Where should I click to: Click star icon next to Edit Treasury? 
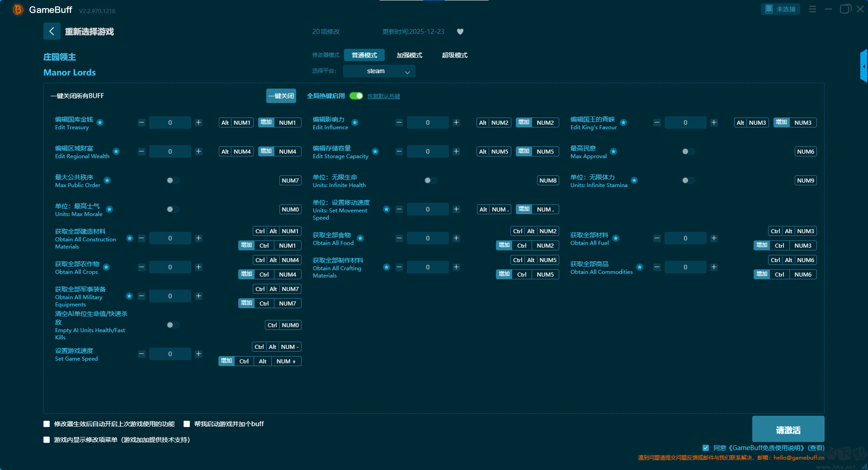pyautogui.click(x=100, y=122)
